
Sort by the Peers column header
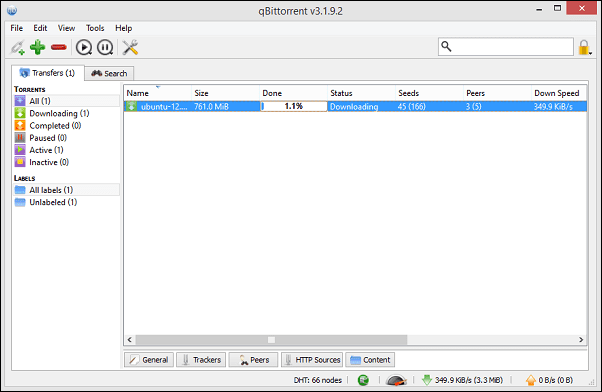point(497,93)
